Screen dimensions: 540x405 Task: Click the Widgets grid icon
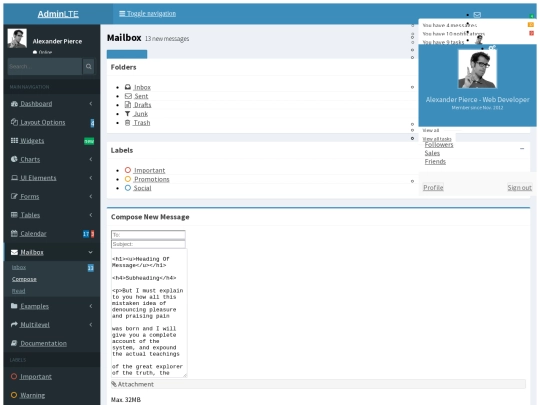tap(14, 141)
